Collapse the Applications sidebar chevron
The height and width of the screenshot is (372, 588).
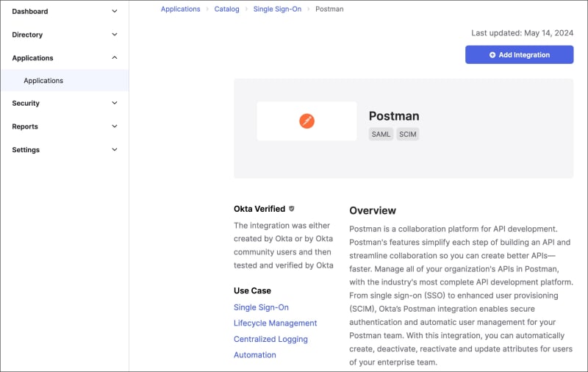coord(115,58)
